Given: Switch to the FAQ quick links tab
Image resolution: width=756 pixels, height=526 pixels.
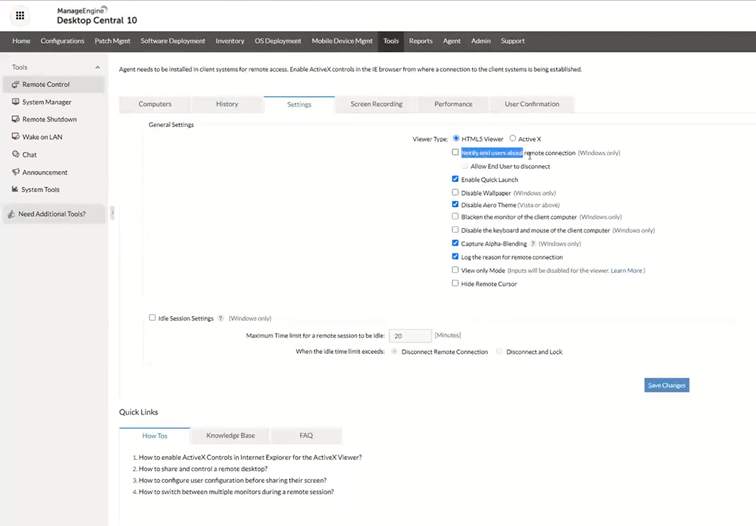Looking at the screenshot, I should tap(306, 435).
